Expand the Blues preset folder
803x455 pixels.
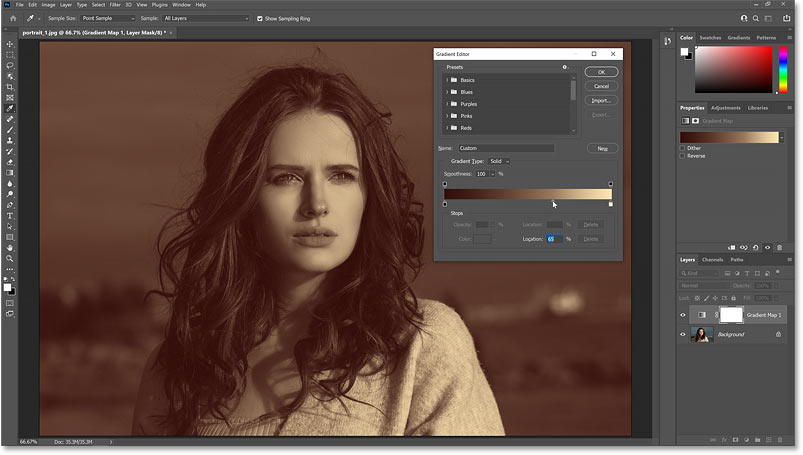click(x=447, y=92)
